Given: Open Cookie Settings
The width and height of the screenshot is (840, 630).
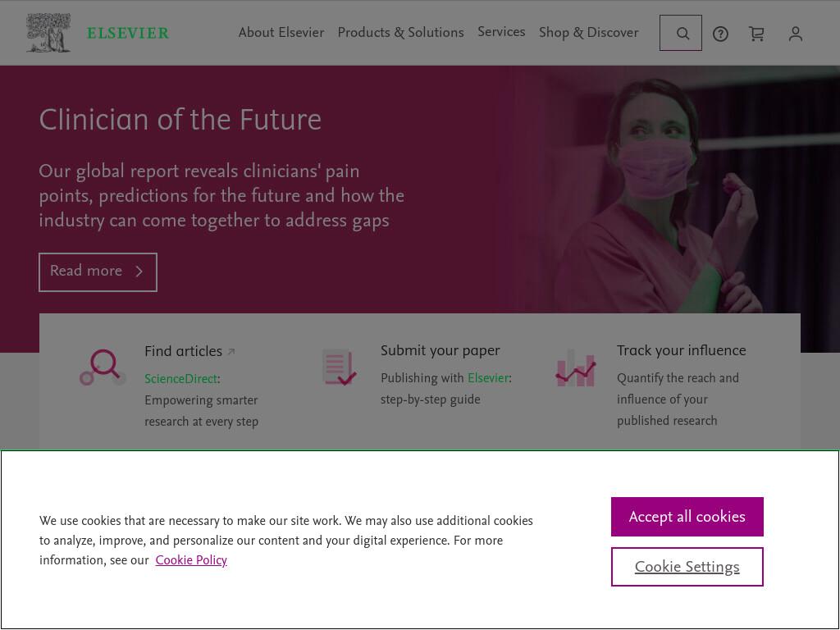Looking at the screenshot, I should (x=687, y=567).
